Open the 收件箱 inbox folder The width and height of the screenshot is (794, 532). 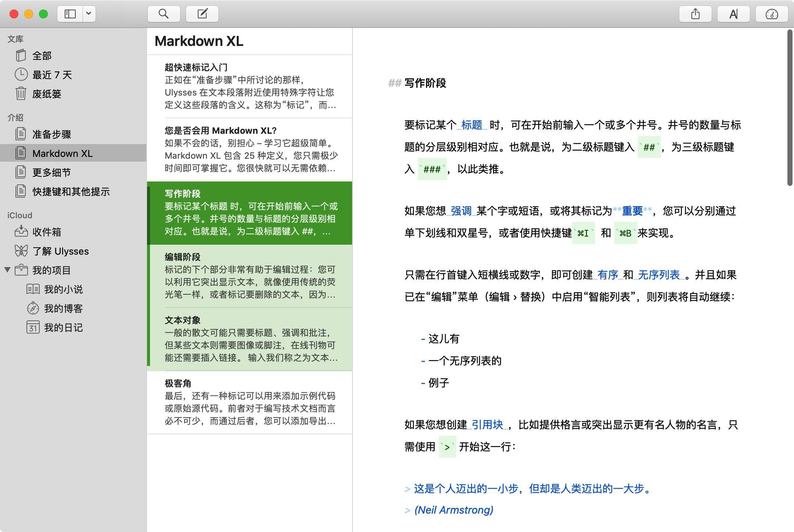pyautogui.click(x=46, y=232)
